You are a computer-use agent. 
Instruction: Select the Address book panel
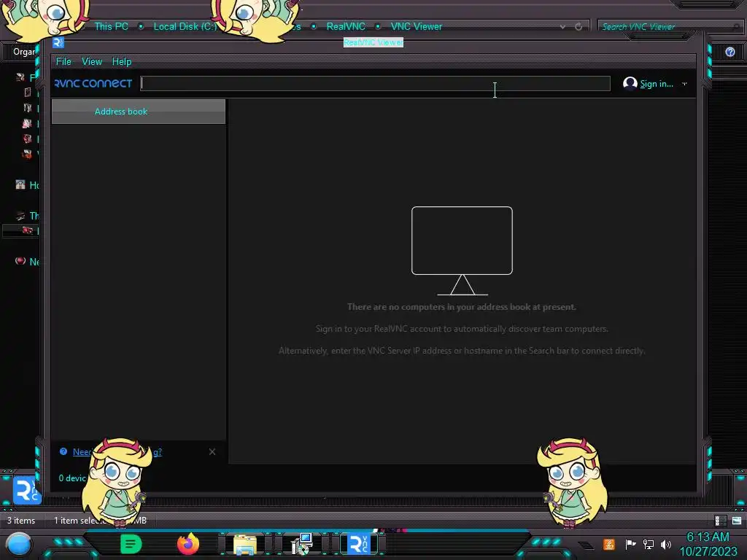point(138,112)
